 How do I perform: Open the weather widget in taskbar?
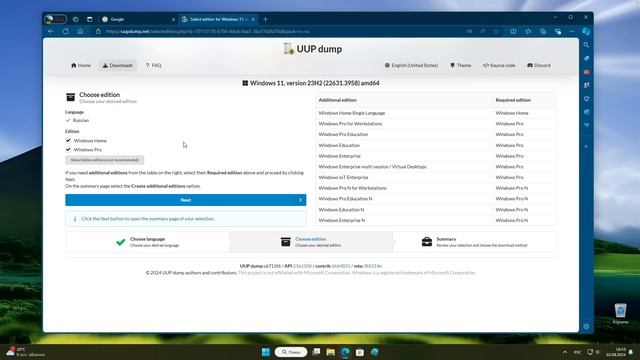(x=25, y=352)
